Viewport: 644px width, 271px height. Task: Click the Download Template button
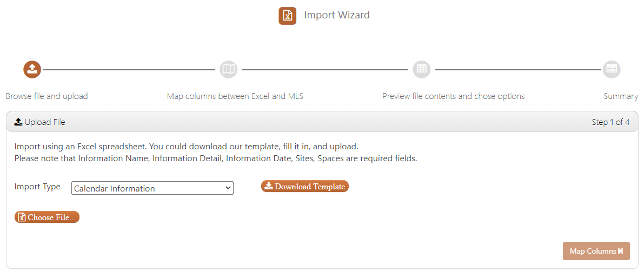pyautogui.click(x=305, y=186)
